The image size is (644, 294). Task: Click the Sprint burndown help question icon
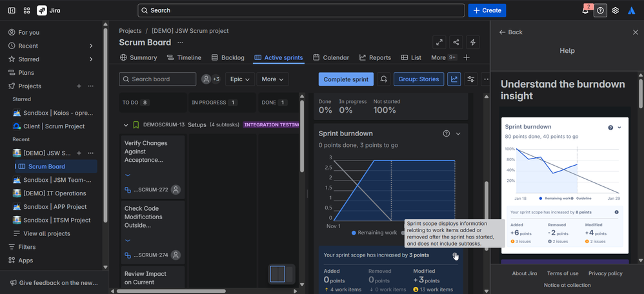[x=447, y=133]
